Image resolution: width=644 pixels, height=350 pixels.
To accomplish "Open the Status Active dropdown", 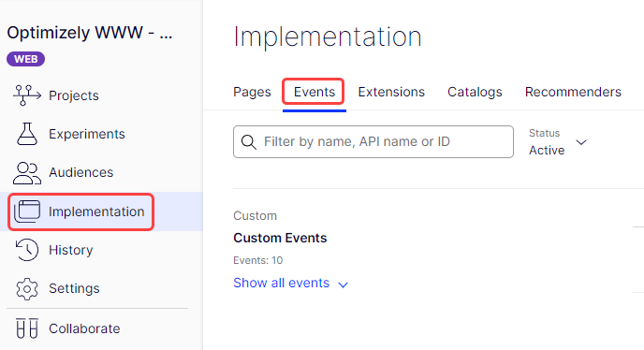I will [558, 142].
